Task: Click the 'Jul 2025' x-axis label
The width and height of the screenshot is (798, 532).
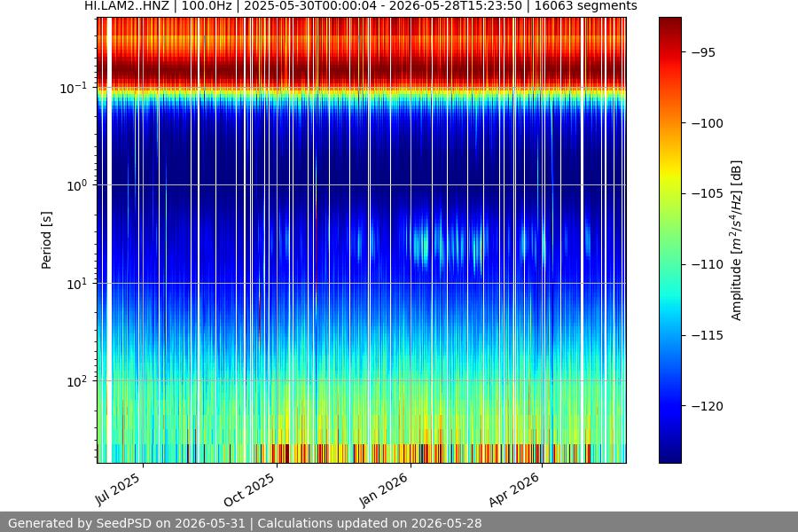Action: pos(118,489)
